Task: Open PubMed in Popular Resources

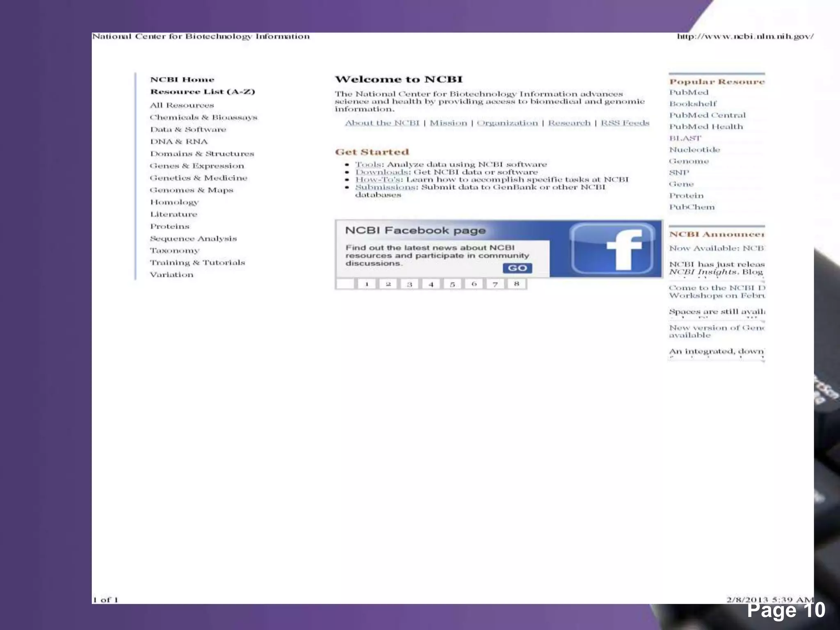Action: click(x=689, y=93)
